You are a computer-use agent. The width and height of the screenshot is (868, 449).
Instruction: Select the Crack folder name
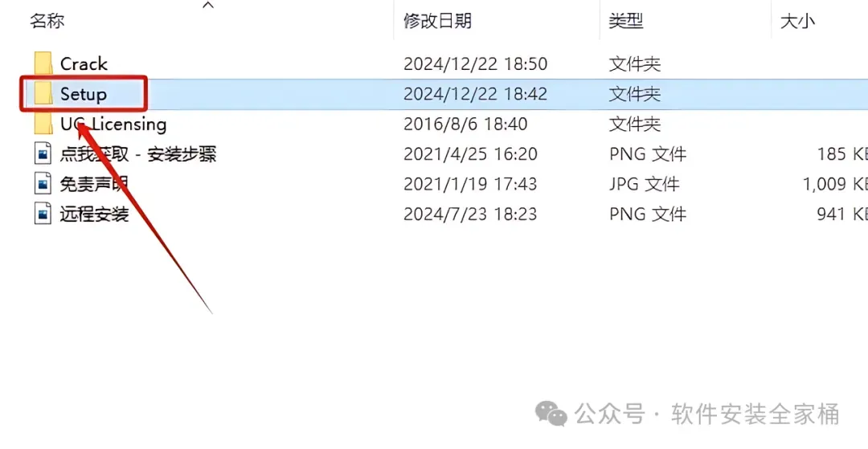[84, 64]
